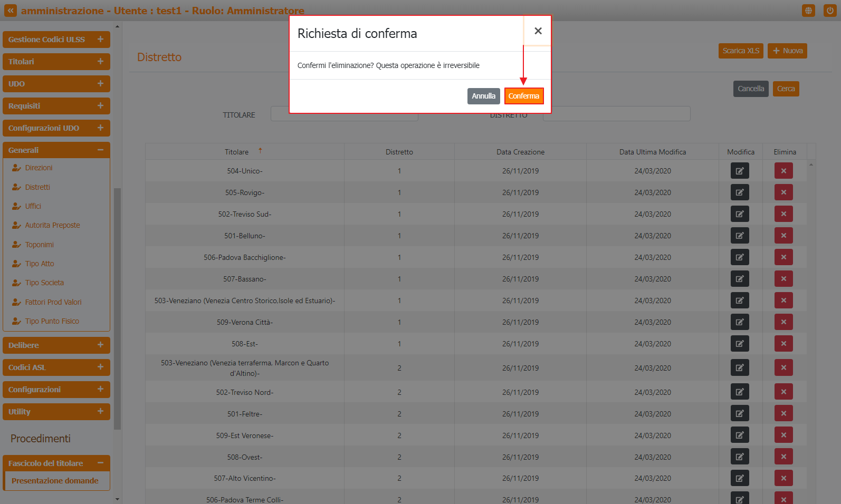Delete the 505-Rovigo- row
Viewport: 841px width, 504px height.
(783, 192)
